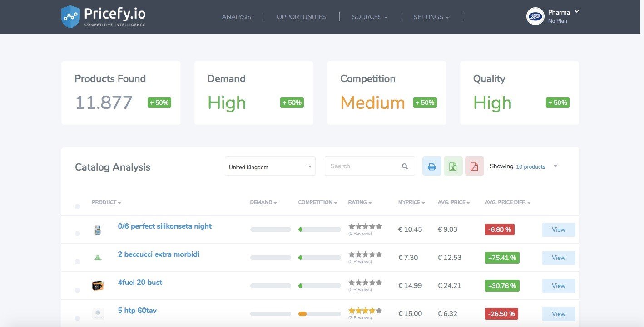
Task: Open the Pharma account dropdown arrow
Action: 577,11
